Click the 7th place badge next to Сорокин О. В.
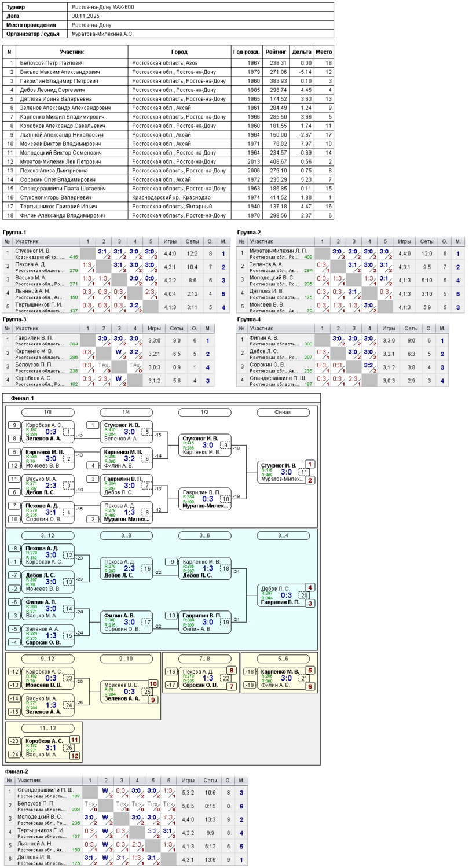The image size is (469, 868). pos(232,686)
